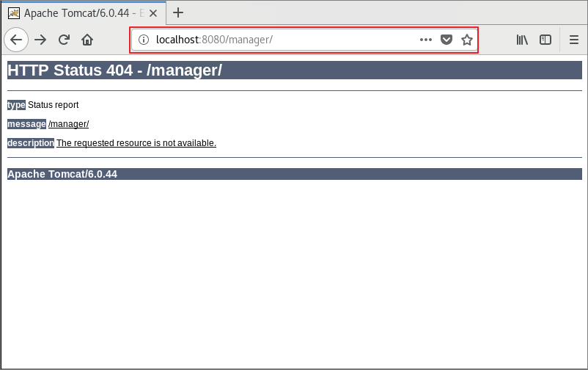Open the Firefox hamburger menu
The height and width of the screenshot is (370, 588).
click(x=574, y=40)
